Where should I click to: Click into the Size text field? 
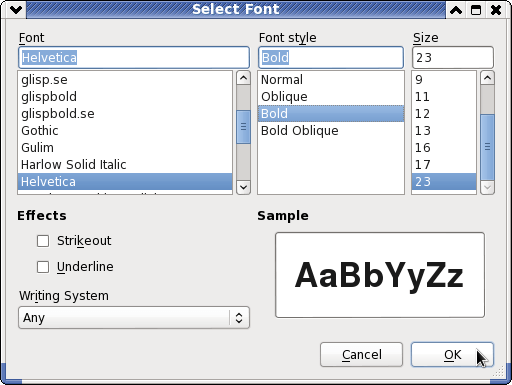453,58
